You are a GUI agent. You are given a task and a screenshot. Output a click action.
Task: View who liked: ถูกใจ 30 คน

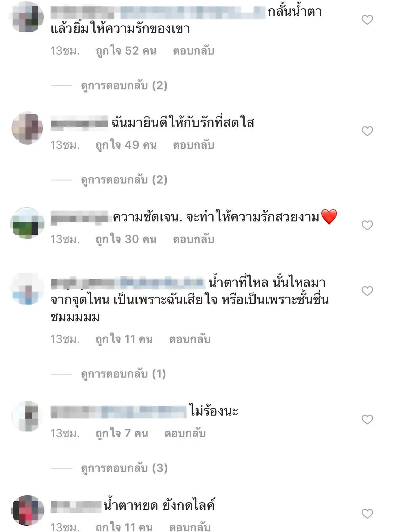[126, 239]
